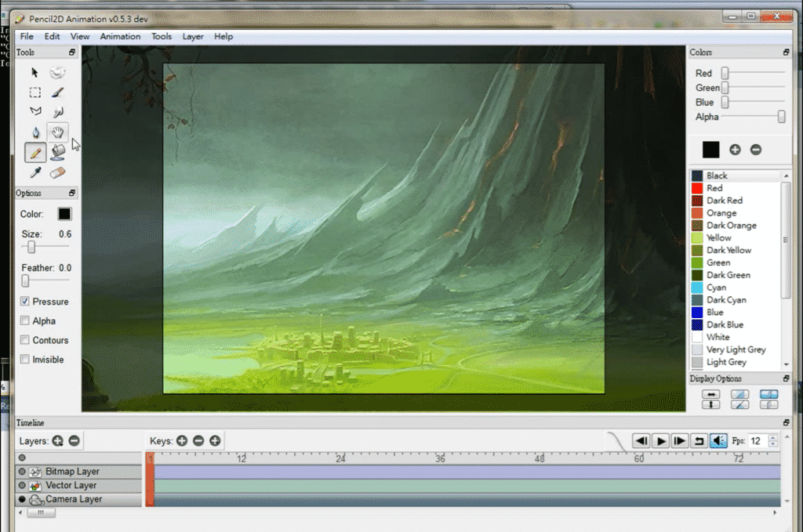Image resolution: width=803 pixels, height=532 pixels.
Task: Select Dark Blue in color list
Action: [736, 325]
